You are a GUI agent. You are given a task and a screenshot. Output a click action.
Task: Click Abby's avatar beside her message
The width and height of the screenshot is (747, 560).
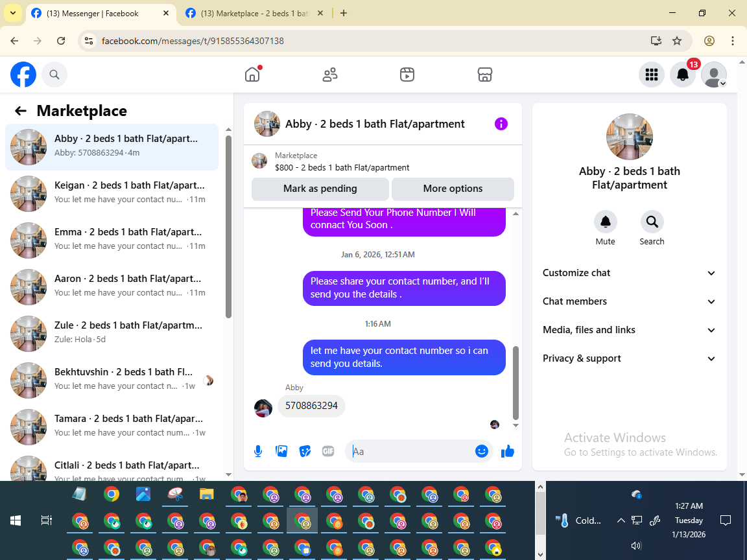[x=263, y=408]
